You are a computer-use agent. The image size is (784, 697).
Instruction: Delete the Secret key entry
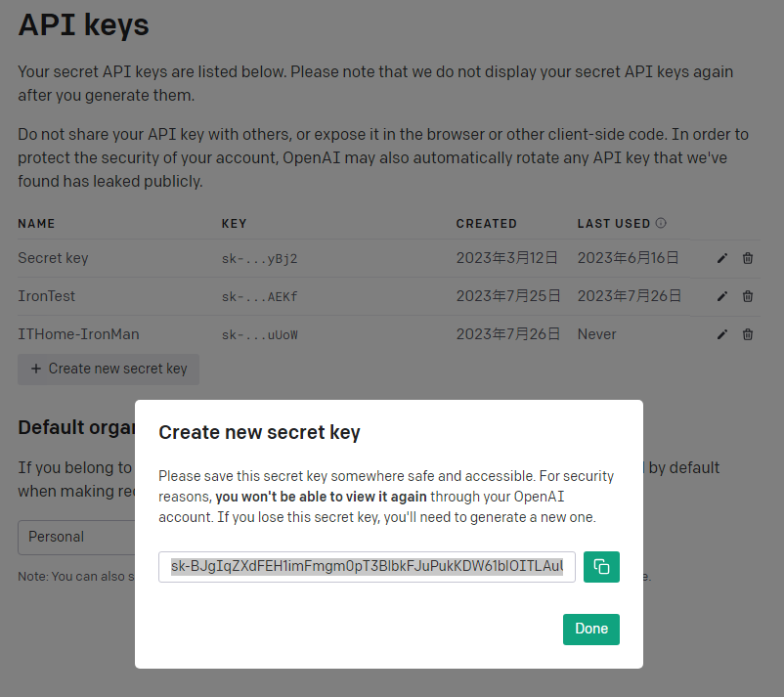748,258
